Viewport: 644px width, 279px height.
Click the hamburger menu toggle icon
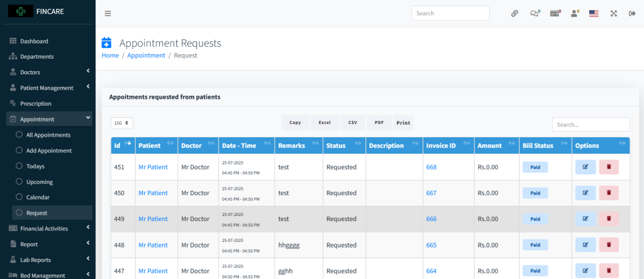tap(108, 13)
